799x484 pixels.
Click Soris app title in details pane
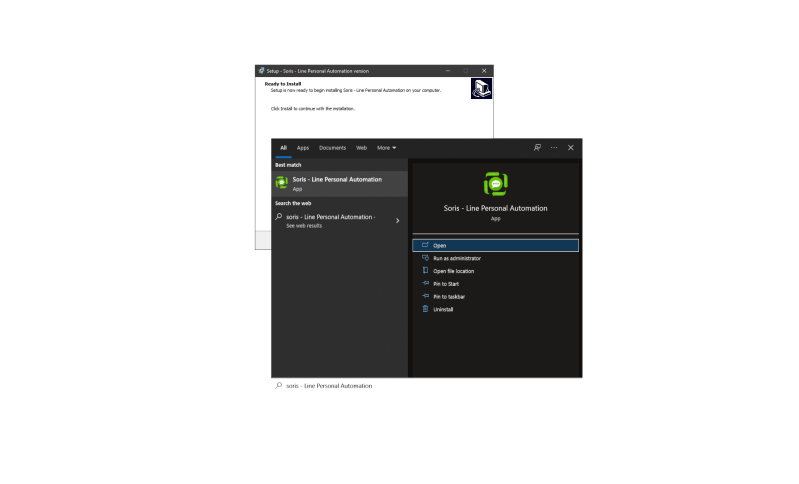(x=495, y=208)
